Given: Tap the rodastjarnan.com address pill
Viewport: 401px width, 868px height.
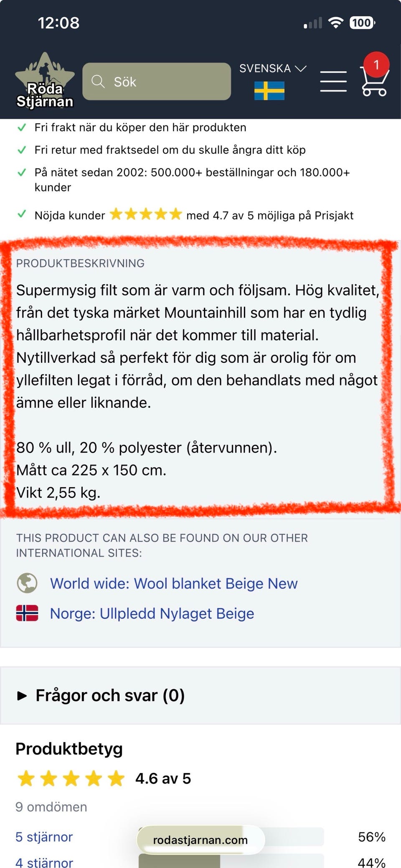Looking at the screenshot, I should pyautogui.click(x=200, y=840).
